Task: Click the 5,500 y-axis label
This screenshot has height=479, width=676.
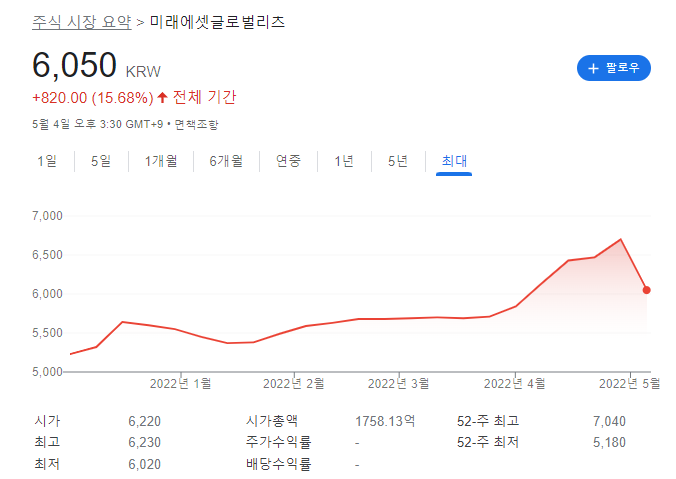Action: 47,333
